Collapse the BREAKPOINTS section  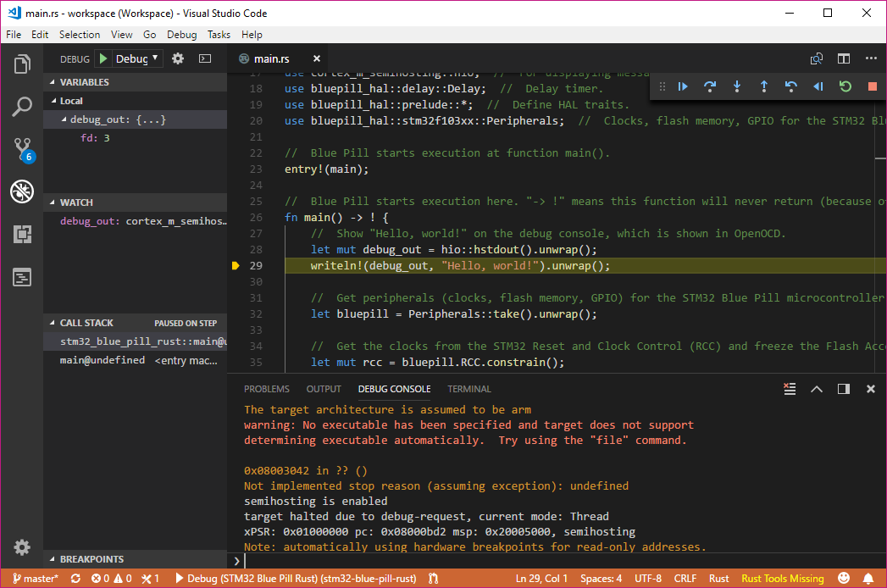136,559
